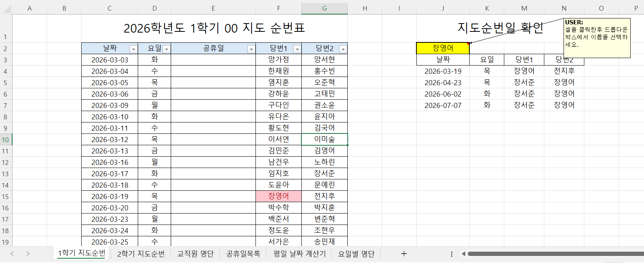Expand the 공휴일 filter dropdown arrow
This screenshot has height=263, width=644.
251,49
